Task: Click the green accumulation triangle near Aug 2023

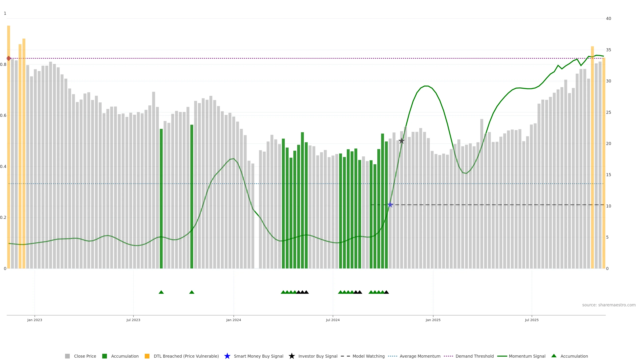Action: coord(161,292)
